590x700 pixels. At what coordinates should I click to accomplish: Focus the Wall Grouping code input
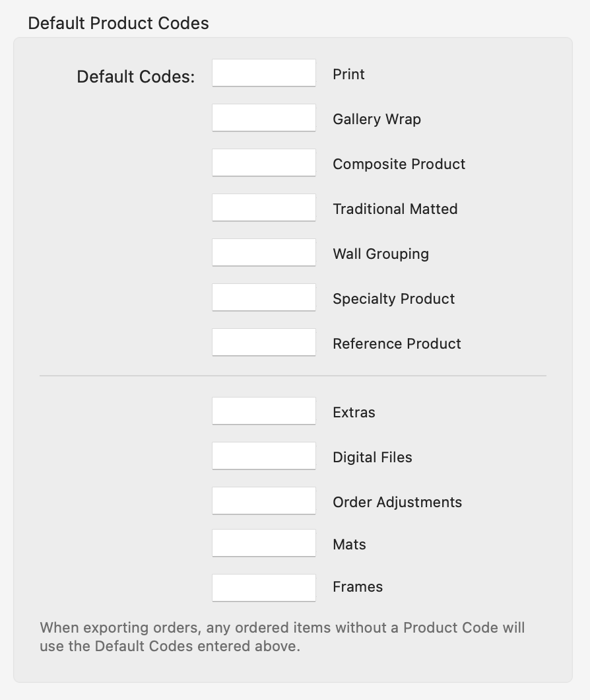pos(263,253)
